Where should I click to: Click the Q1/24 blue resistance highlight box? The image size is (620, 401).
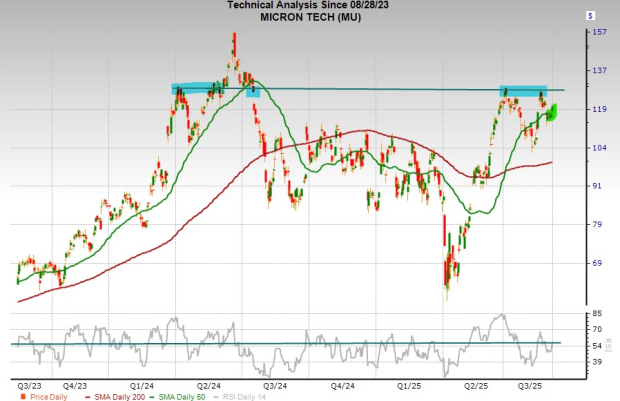coord(197,88)
